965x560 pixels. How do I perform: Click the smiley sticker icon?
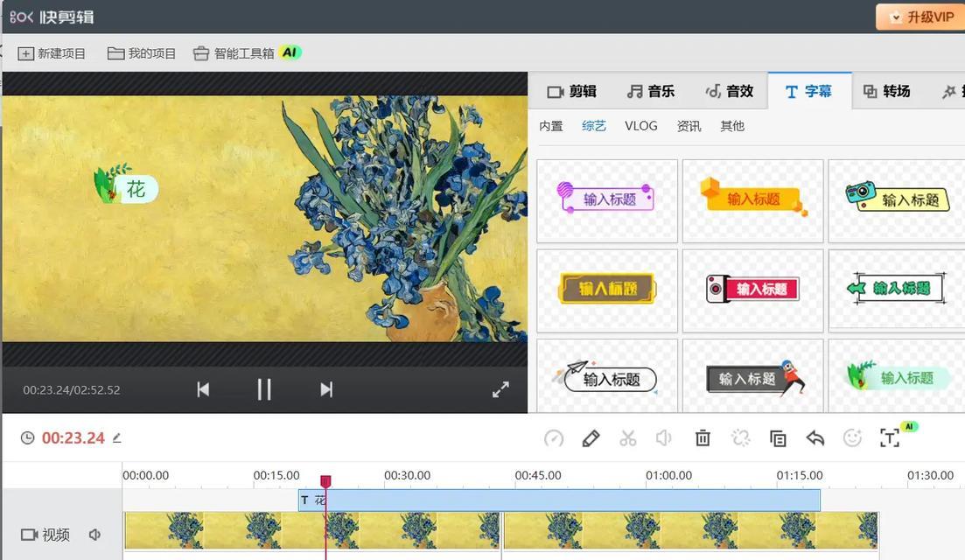tap(852, 438)
